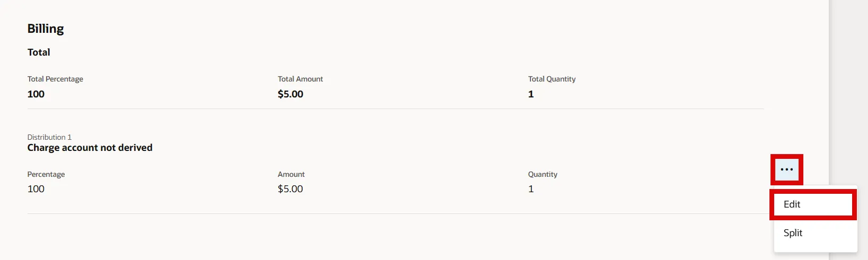The image size is (868, 260).
Task: Click the Total subheading
Action: 39,52
